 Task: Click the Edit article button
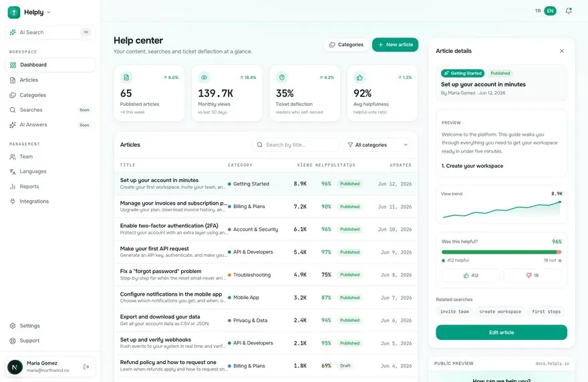501,332
